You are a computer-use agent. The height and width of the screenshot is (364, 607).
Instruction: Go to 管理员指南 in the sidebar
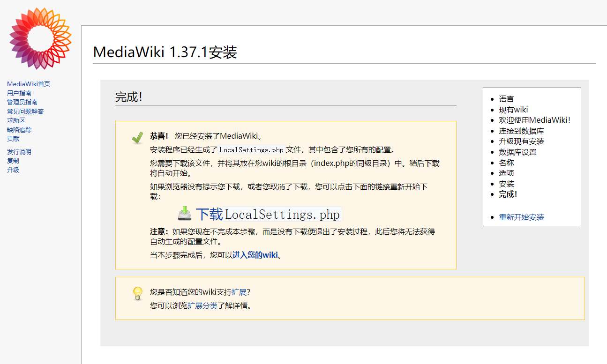coord(22,102)
